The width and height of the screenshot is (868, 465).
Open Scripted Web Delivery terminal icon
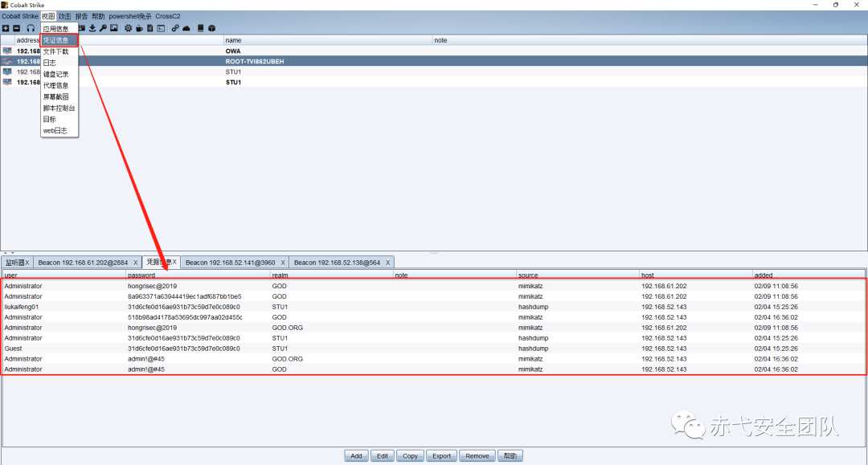point(161,28)
